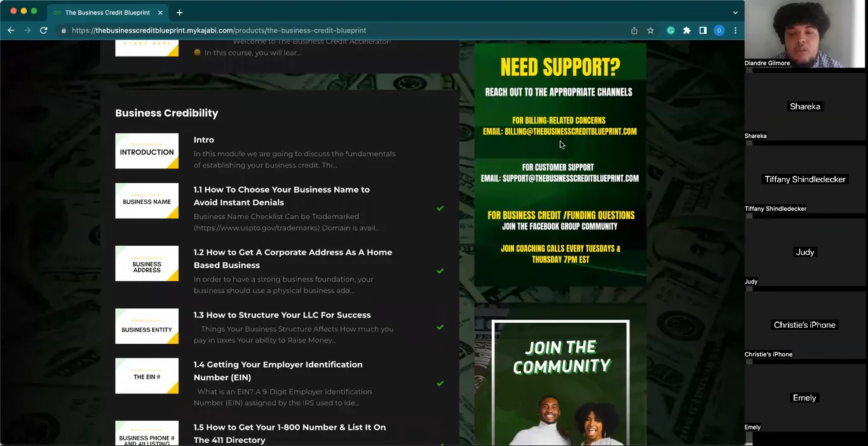Expand the tab search chevron
The width and height of the screenshot is (868, 446).
[735, 13]
